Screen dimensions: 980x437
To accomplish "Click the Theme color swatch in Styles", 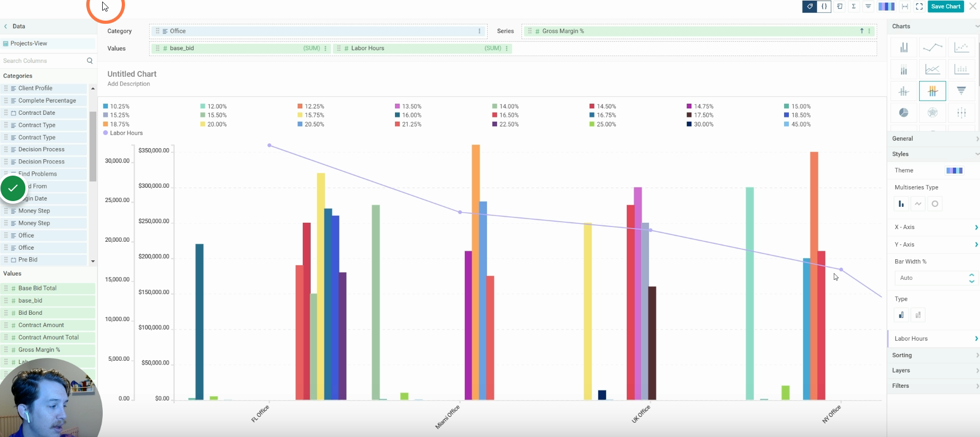I will point(954,170).
